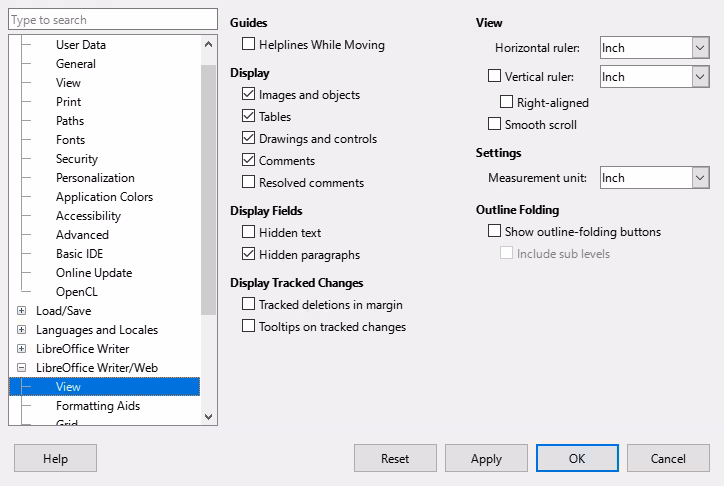Toggle Drawings and controls checkbox

point(248,138)
